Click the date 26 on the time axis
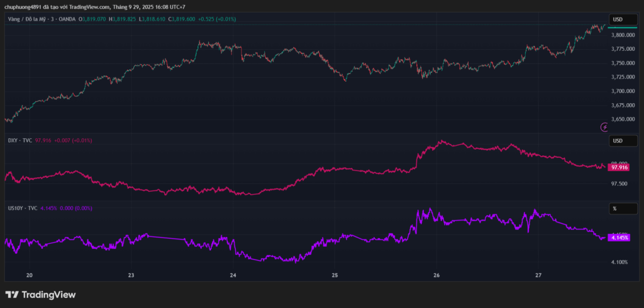Screen dimensions: 644x308 coord(436,275)
